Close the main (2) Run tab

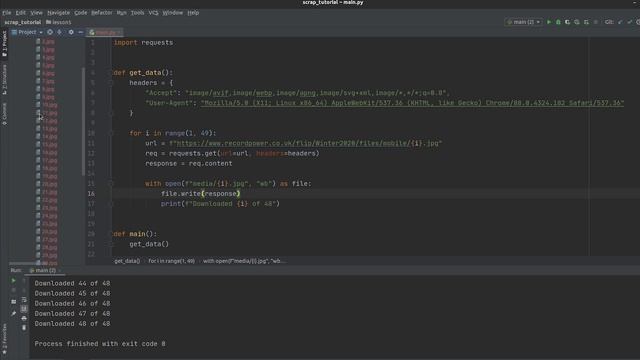pyautogui.click(x=60, y=270)
